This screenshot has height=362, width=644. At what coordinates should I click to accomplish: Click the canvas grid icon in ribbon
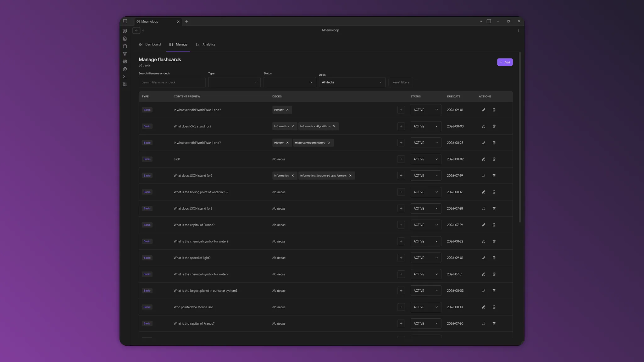(x=125, y=62)
